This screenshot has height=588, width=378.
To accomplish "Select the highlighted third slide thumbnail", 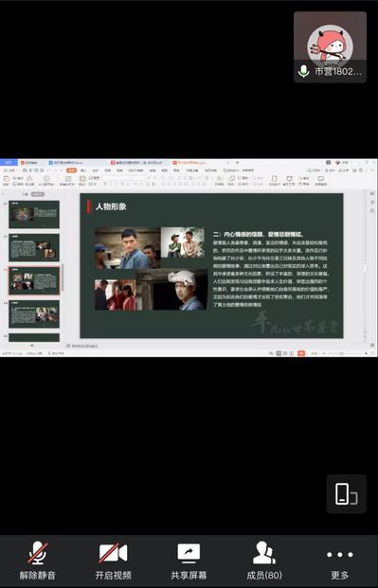I will point(34,280).
